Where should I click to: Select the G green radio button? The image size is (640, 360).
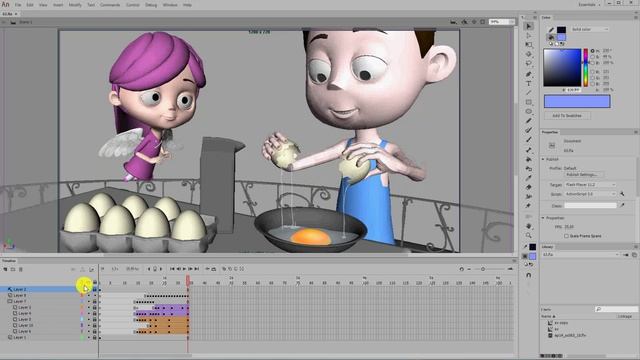coord(593,78)
